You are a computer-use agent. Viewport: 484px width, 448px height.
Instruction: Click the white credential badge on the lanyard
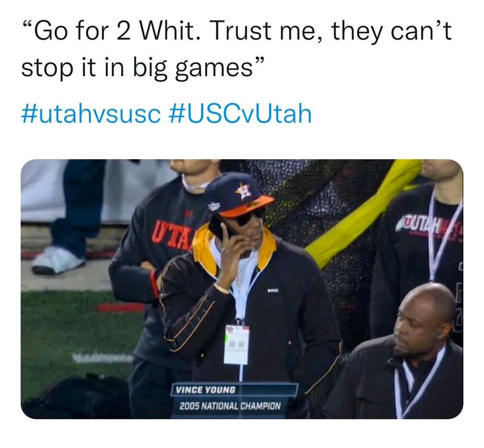237,344
